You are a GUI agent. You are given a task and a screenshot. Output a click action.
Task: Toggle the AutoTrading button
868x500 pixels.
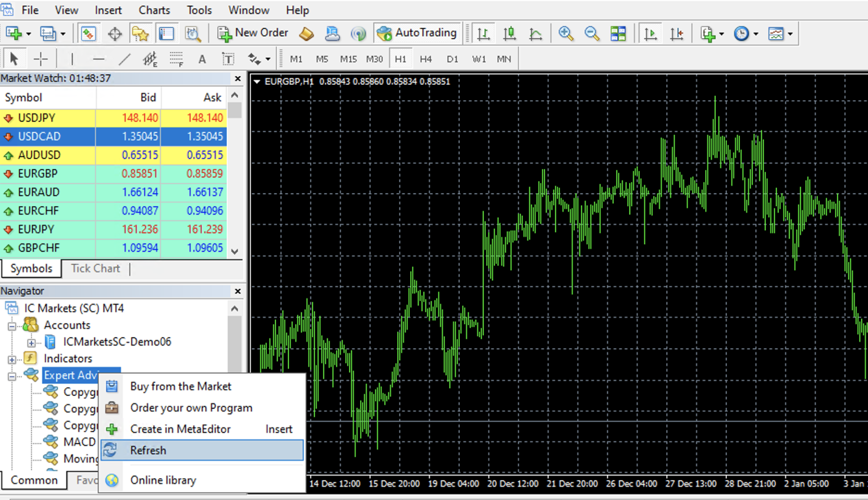pyautogui.click(x=417, y=33)
